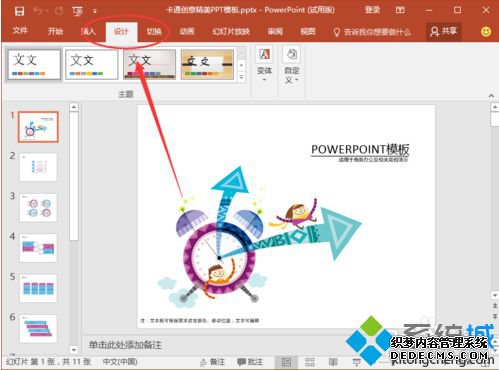Click 中文(中国) language in status bar
The height and width of the screenshot is (370, 499).
coord(120,362)
